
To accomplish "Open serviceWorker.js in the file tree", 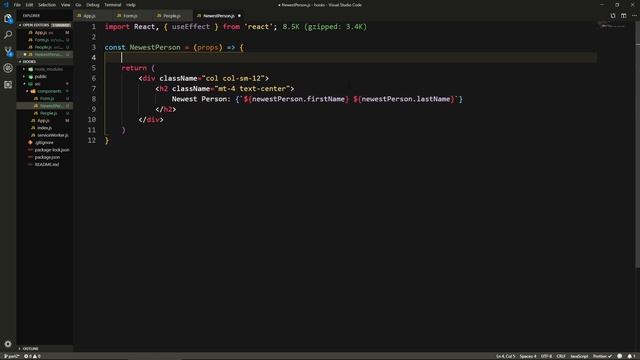I will [x=44, y=135].
